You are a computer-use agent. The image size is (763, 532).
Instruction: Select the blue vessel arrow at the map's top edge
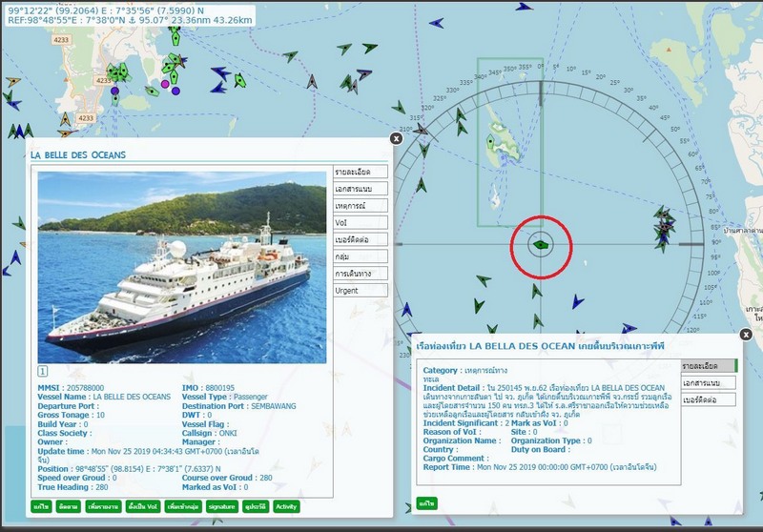click(523, 7)
